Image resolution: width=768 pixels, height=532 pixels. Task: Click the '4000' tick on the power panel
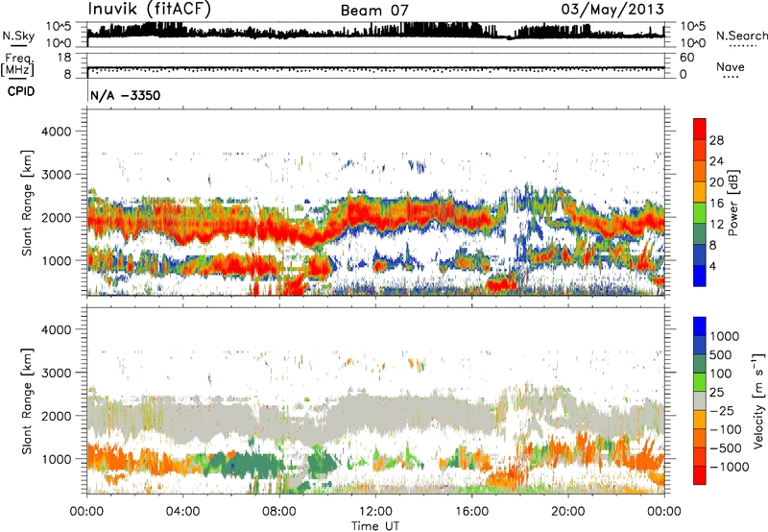click(56, 132)
